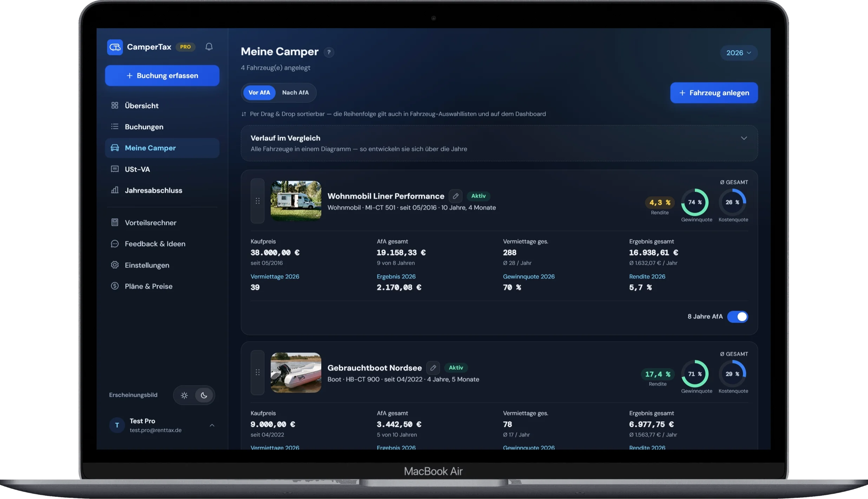Select the Vor AfA option

point(259,93)
